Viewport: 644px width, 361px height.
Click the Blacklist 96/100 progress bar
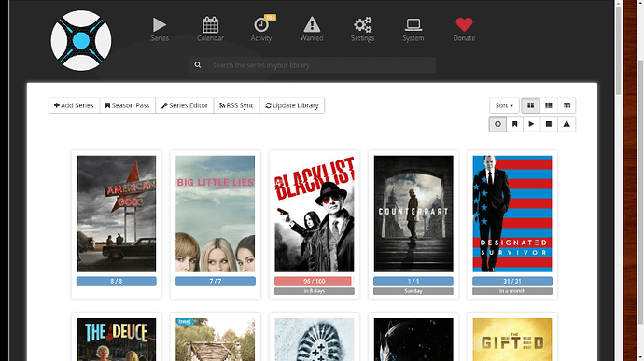(x=315, y=282)
